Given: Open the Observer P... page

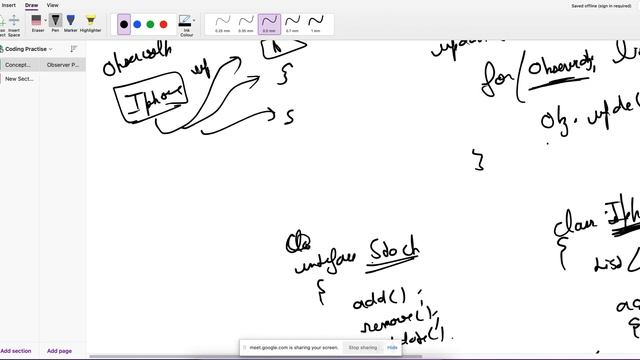Looking at the screenshot, I should point(63,65).
